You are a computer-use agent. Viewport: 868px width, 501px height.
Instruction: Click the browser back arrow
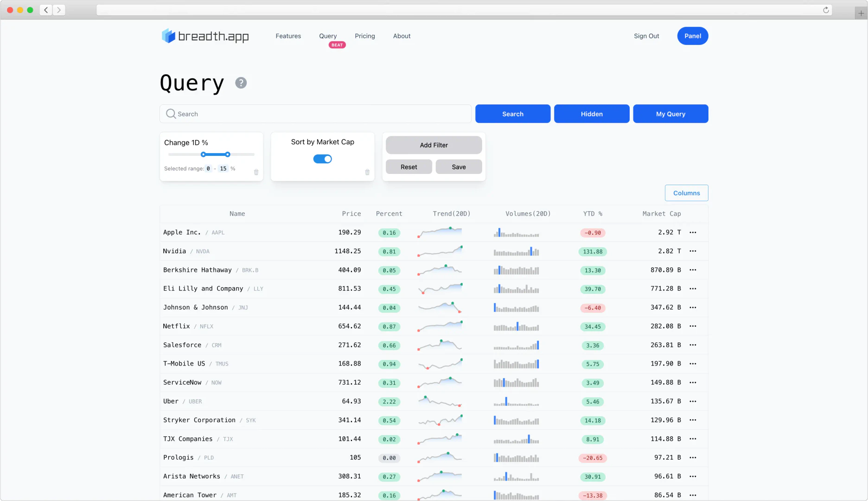tap(45, 10)
